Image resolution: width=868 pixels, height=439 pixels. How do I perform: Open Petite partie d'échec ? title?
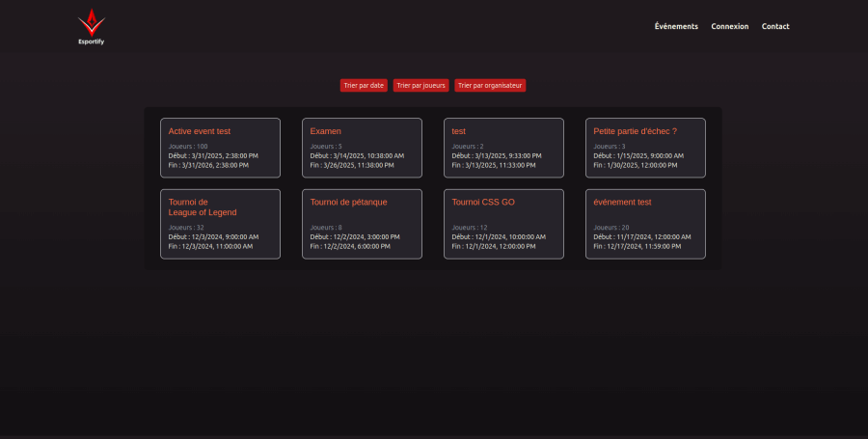pyautogui.click(x=635, y=131)
